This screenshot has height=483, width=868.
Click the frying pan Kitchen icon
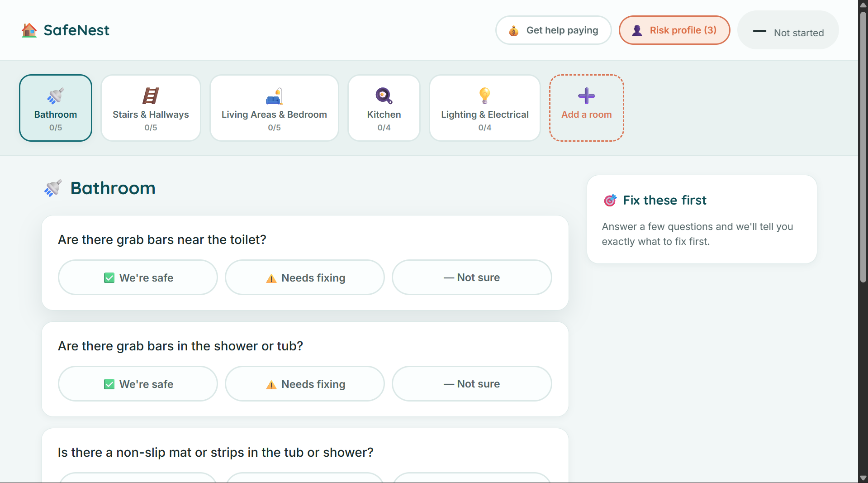[x=384, y=96]
